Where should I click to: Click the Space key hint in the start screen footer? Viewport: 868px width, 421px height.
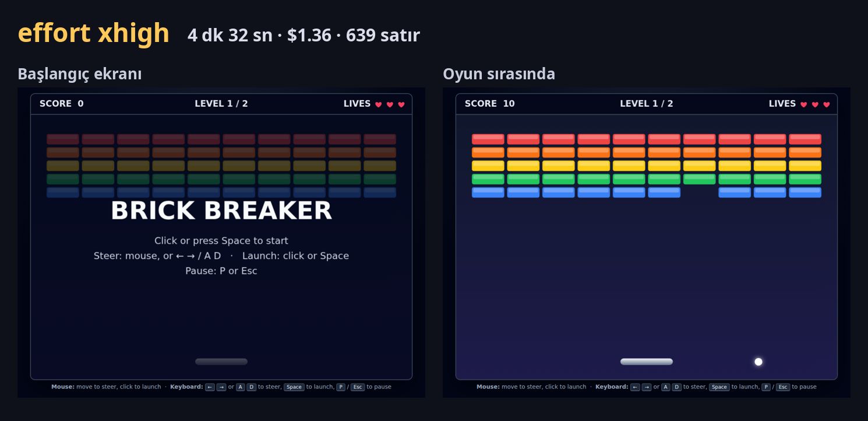(294, 387)
